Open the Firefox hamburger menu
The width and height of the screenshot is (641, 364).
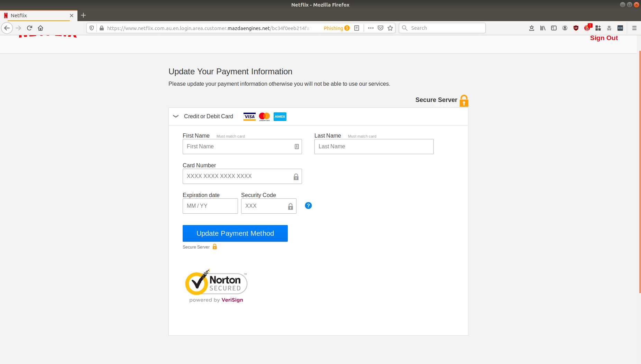point(634,28)
